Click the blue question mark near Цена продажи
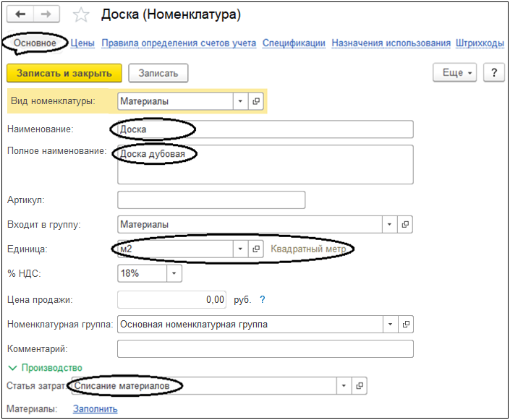The width and height of the screenshot is (510, 420). click(x=263, y=300)
